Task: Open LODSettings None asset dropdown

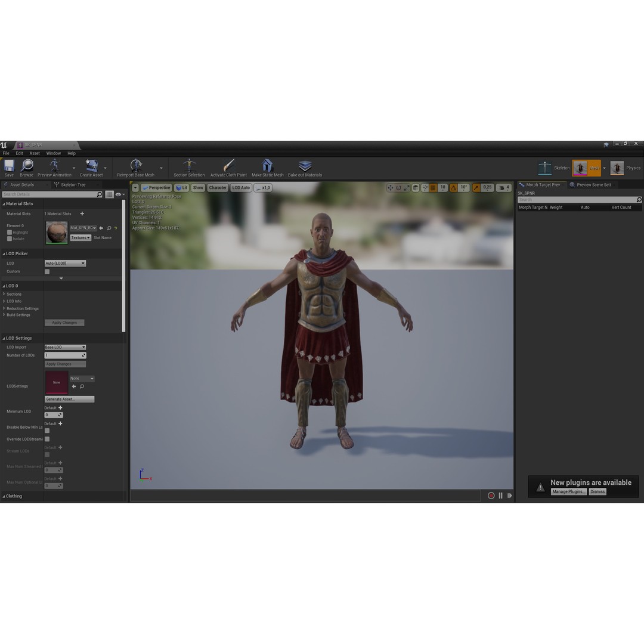Action: point(82,378)
